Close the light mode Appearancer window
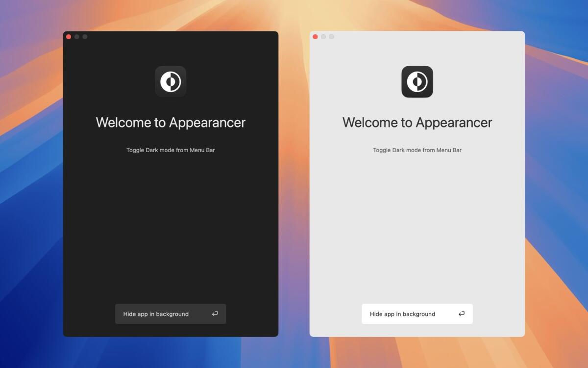Viewport: 588px width, 368px height. click(x=315, y=36)
